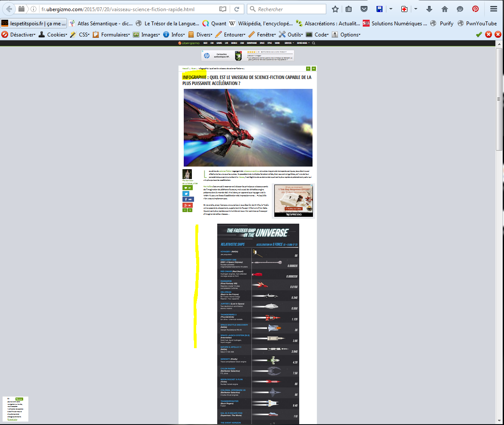Expand the Infos developer menu
504x425 pixels.
coord(174,35)
